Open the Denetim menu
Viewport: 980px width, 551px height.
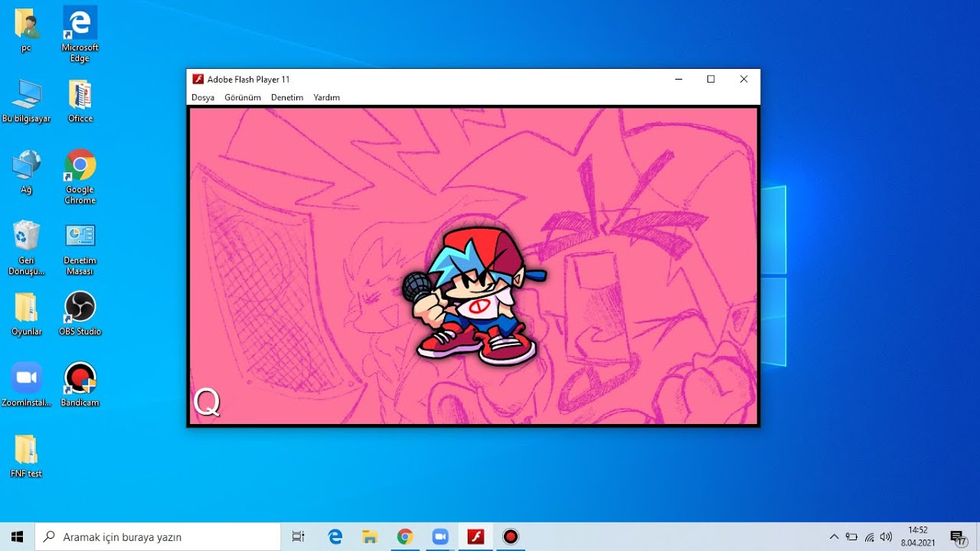(x=287, y=97)
